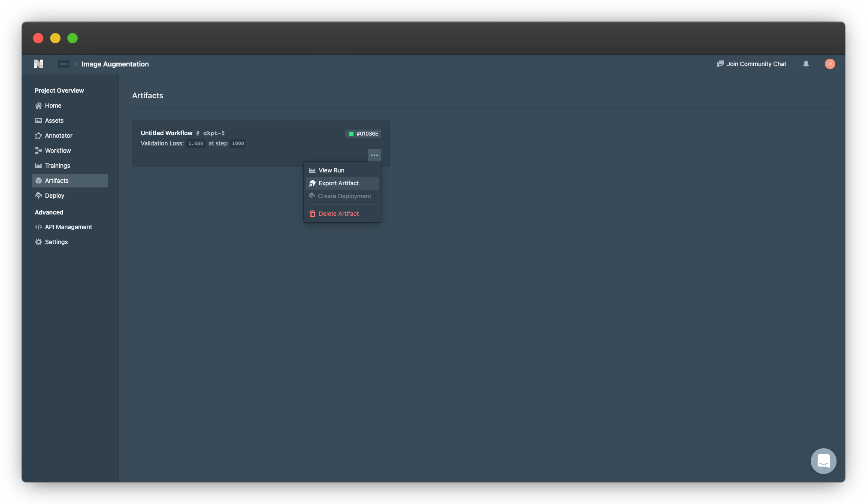Maximize the window with the green button
867x504 pixels.
click(73, 38)
